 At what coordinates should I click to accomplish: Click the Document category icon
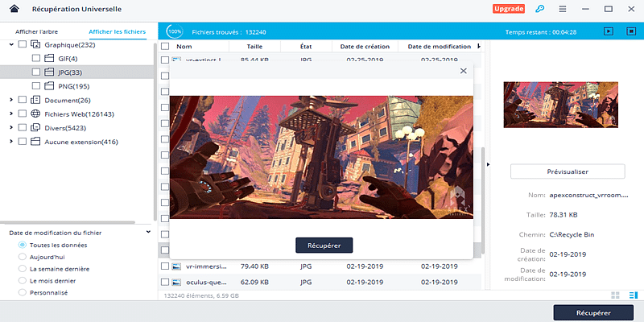(x=35, y=100)
